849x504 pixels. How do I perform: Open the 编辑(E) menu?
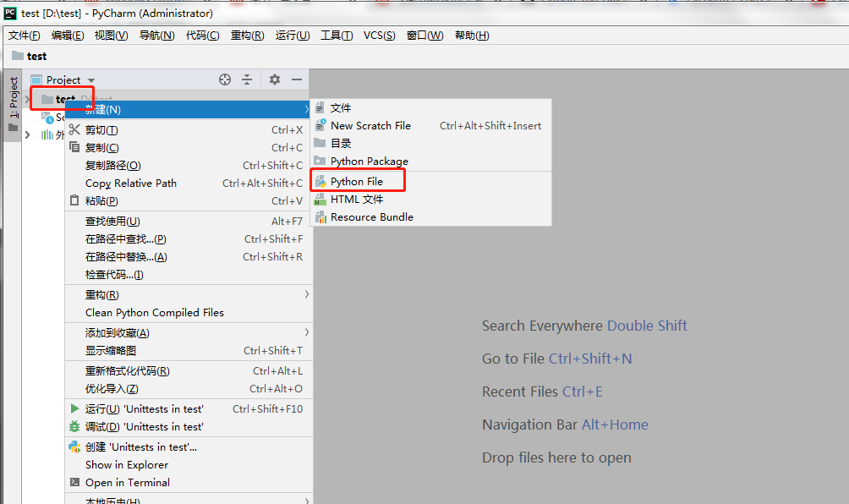point(68,36)
